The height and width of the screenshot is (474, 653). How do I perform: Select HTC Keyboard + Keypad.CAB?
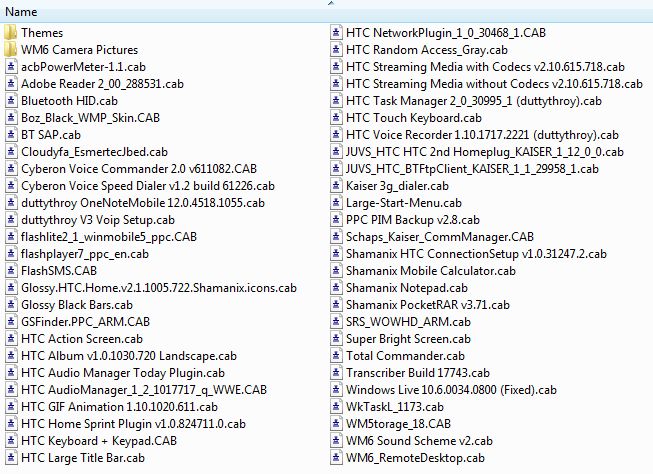pos(99,441)
